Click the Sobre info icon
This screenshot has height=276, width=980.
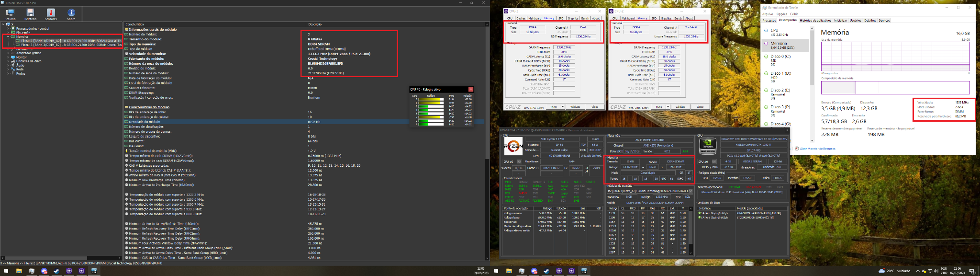[71, 14]
